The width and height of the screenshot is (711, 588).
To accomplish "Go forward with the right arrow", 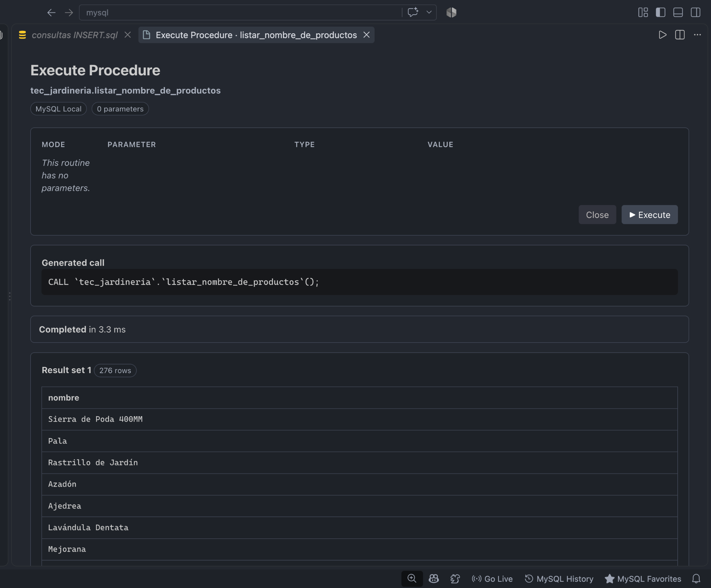I will pos(69,13).
